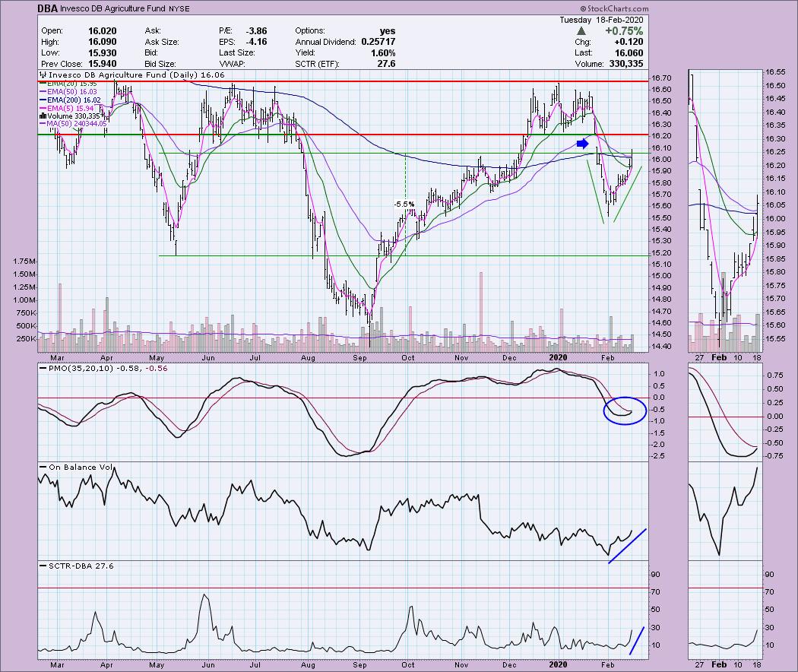The width and height of the screenshot is (798, 672).
Task: Click the Ask Size label
Action: pyautogui.click(x=162, y=42)
